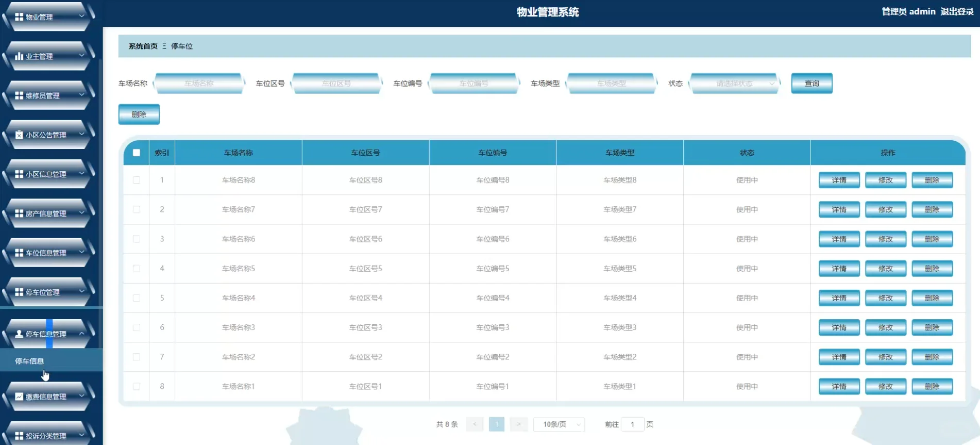Click 修改 for row 车场名称1
980x445 pixels.
click(885, 386)
